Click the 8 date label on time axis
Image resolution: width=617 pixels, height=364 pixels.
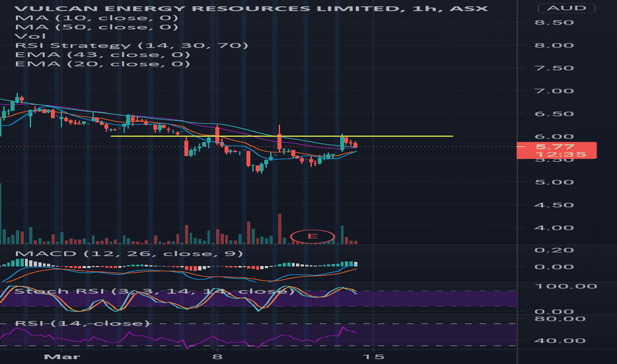[217, 357]
